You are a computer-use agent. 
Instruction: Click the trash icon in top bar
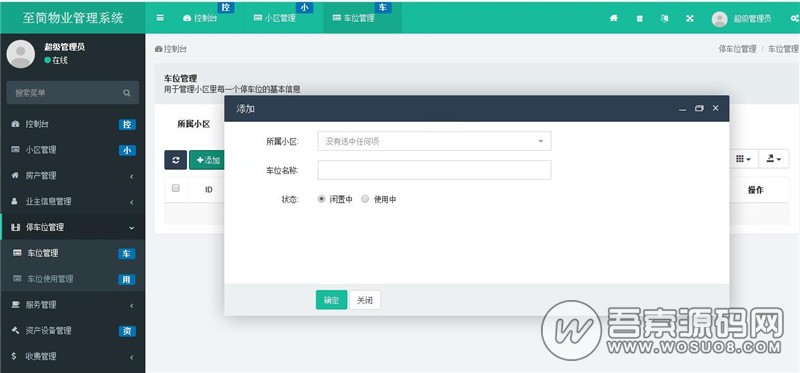[639, 18]
